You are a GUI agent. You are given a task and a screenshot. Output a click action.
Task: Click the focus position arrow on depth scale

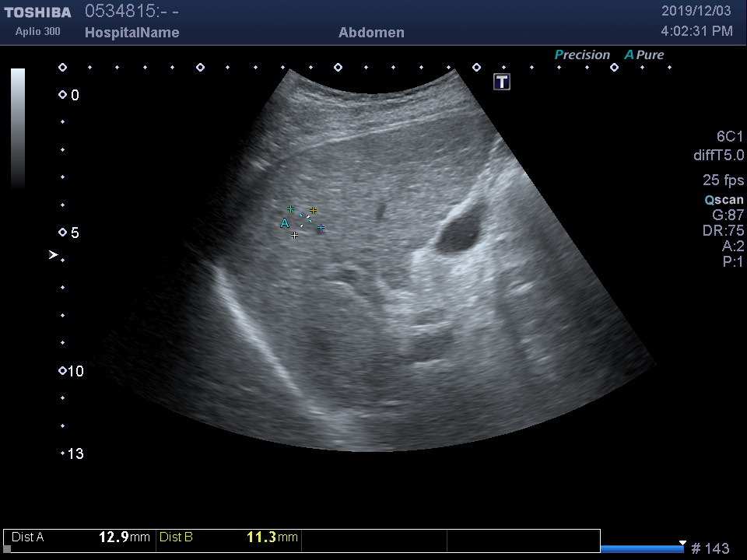(x=53, y=254)
